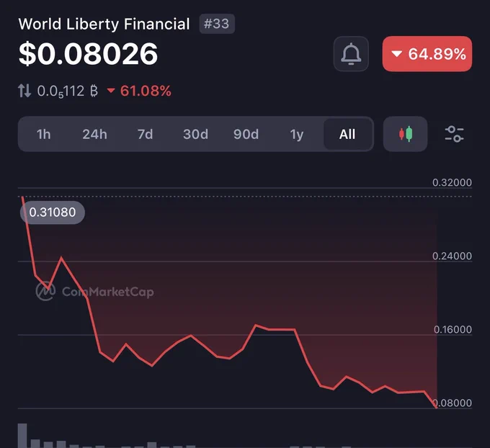This screenshot has height=448, width=490.
Task: Select the All time range
Action: tap(347, 135)
